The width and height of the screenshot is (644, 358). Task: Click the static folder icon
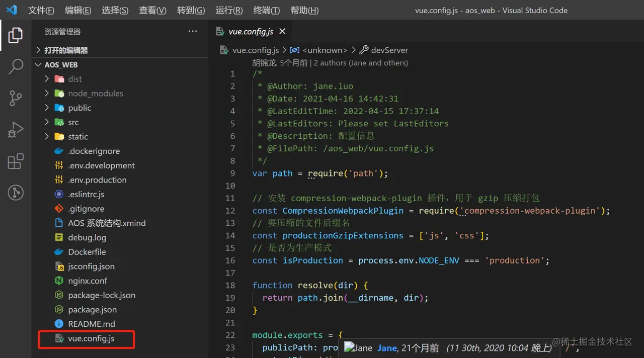(59, 137)
